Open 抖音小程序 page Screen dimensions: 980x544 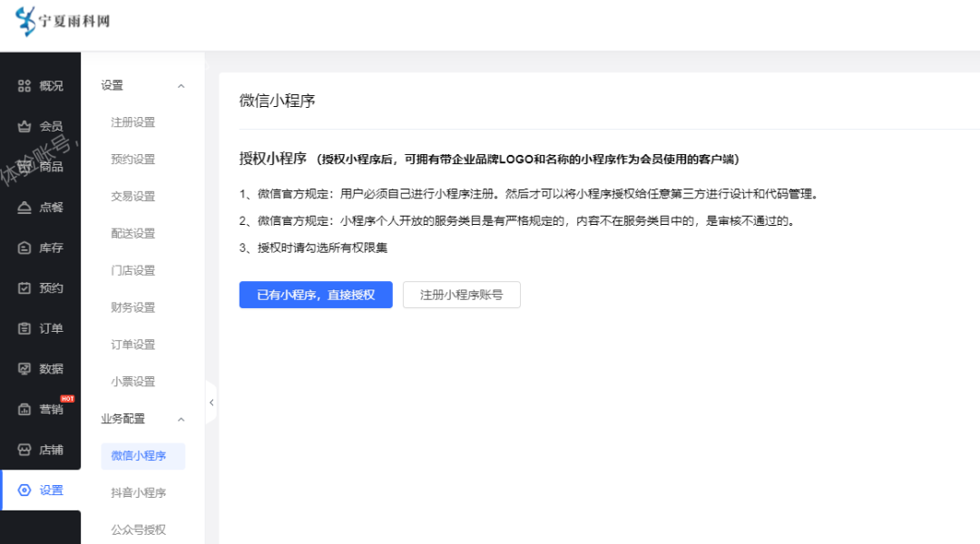(x=139, y=493)
